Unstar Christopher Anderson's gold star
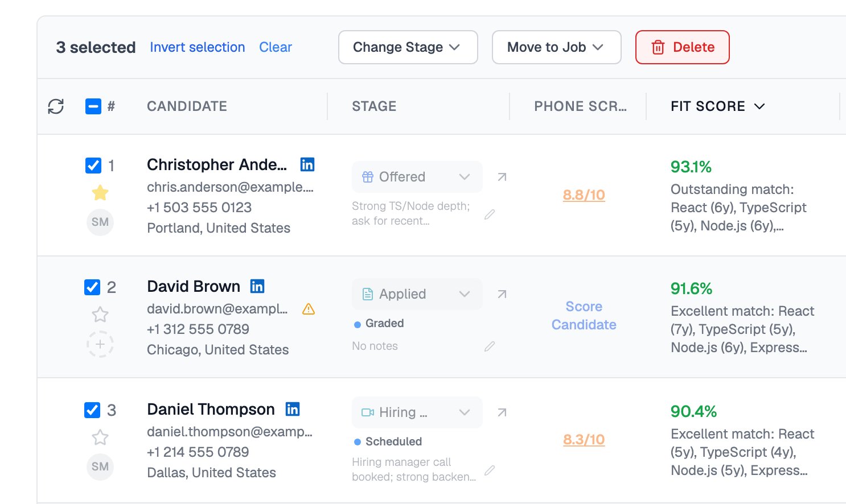 (x=100, y=193)
